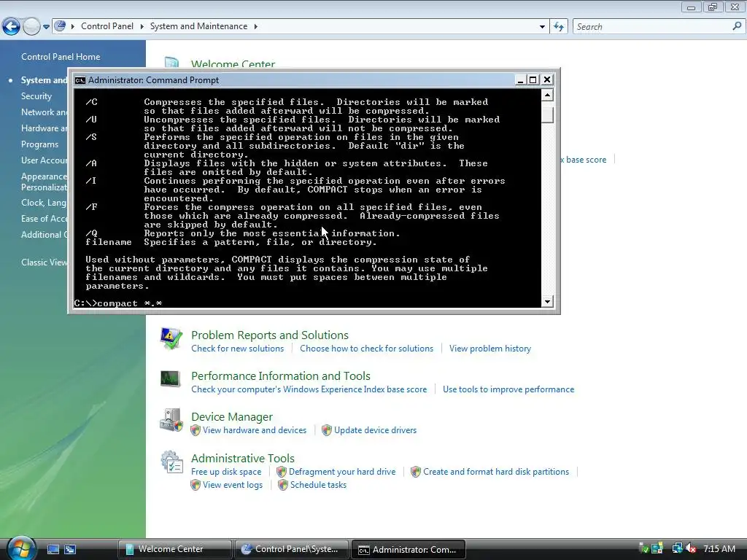The width and height of the screenshot is (747, 560).
Task: Click shield icon beside Defragment your hard drive
Action: point(282,472)
